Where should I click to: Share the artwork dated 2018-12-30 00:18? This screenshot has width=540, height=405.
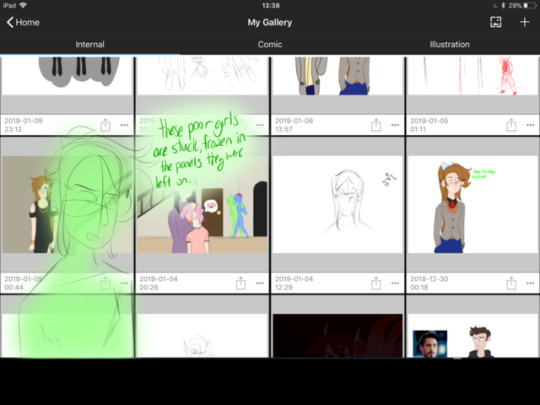[x=511, y=283]
